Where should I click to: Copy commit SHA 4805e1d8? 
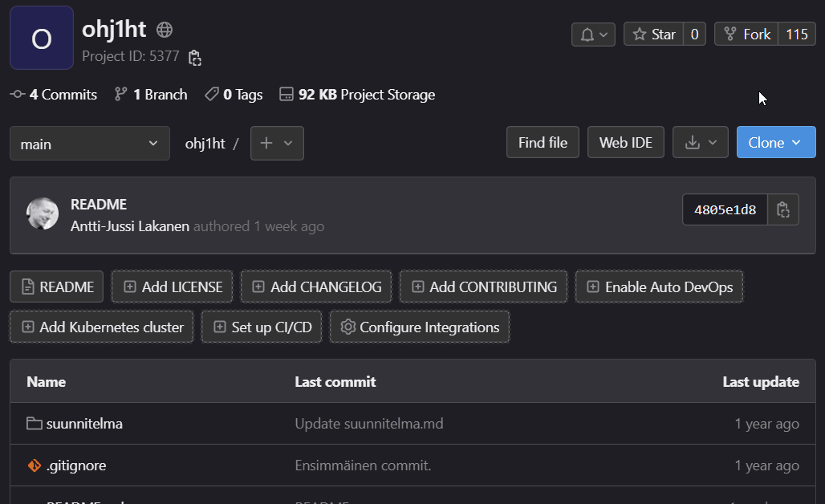(782, 209)
